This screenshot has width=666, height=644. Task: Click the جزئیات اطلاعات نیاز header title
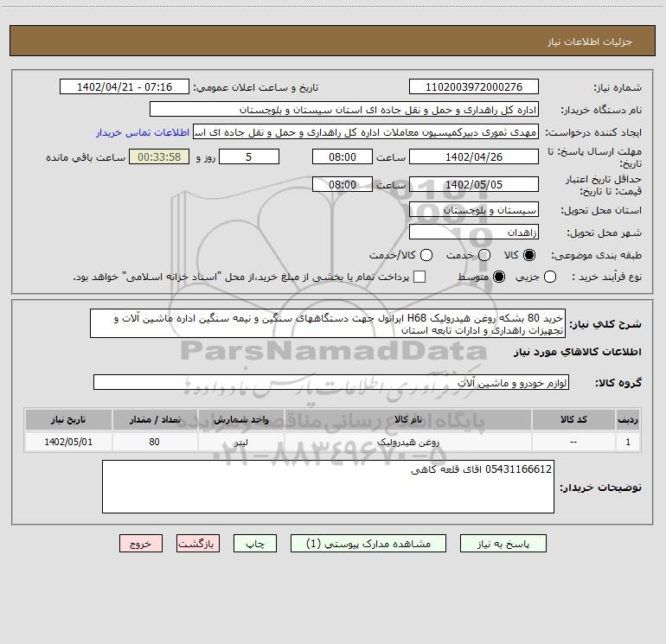[x=590, y=41]
